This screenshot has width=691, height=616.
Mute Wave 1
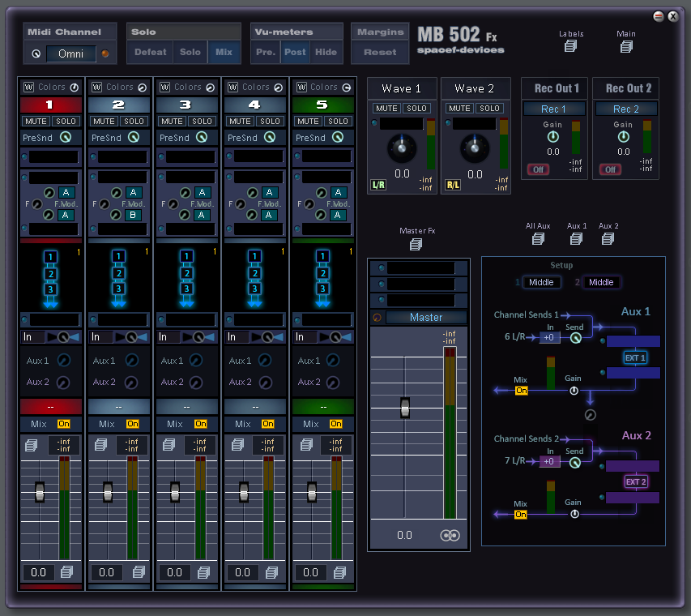(x=386, y=108)
